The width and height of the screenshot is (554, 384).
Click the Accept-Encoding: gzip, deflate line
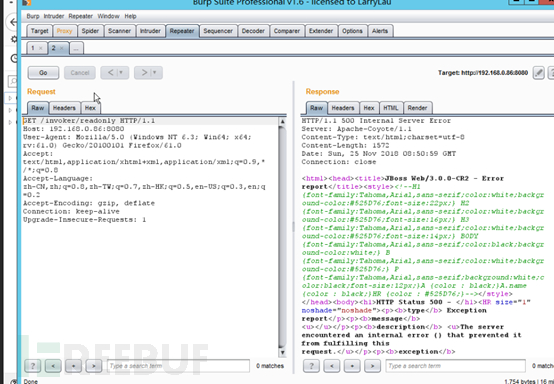point(89,203)
